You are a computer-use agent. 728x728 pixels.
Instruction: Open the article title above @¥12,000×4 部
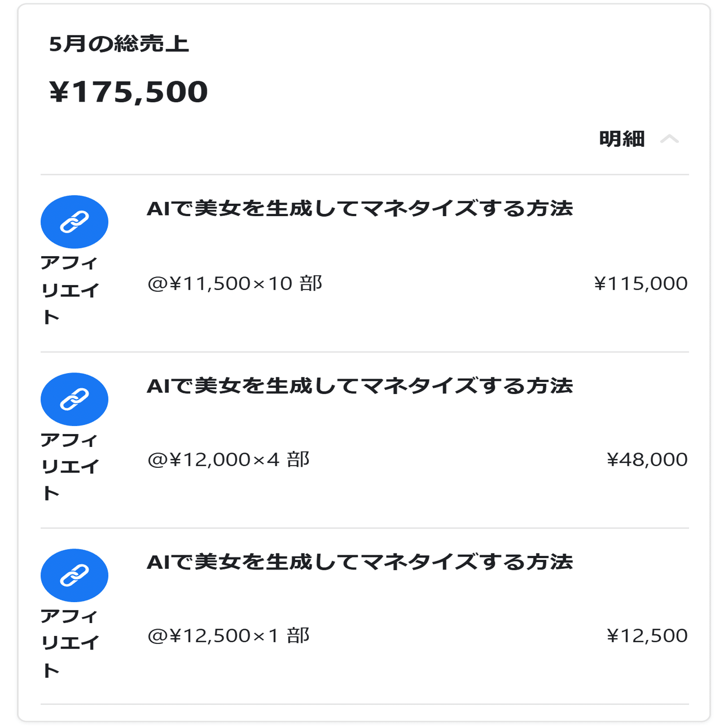[x=359, y=386]
